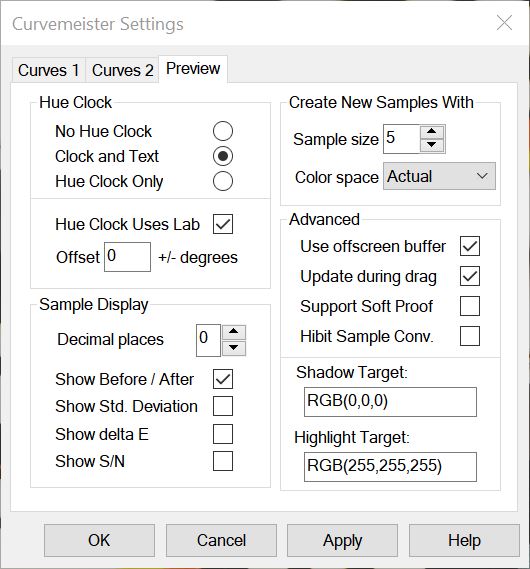Increase Sample size with up arrow
The image size is (530, 569).
point(432,132)
